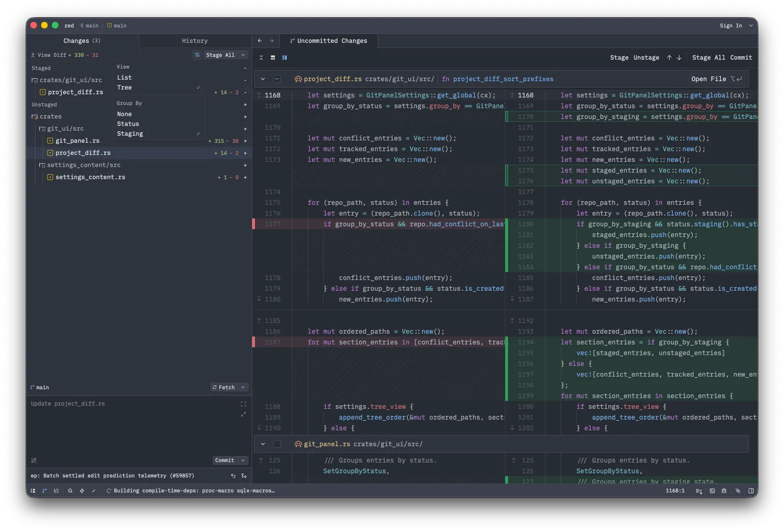Open Sign In dropdown chevron
This screenshot has width=784, height=532.
coord(751,25)
